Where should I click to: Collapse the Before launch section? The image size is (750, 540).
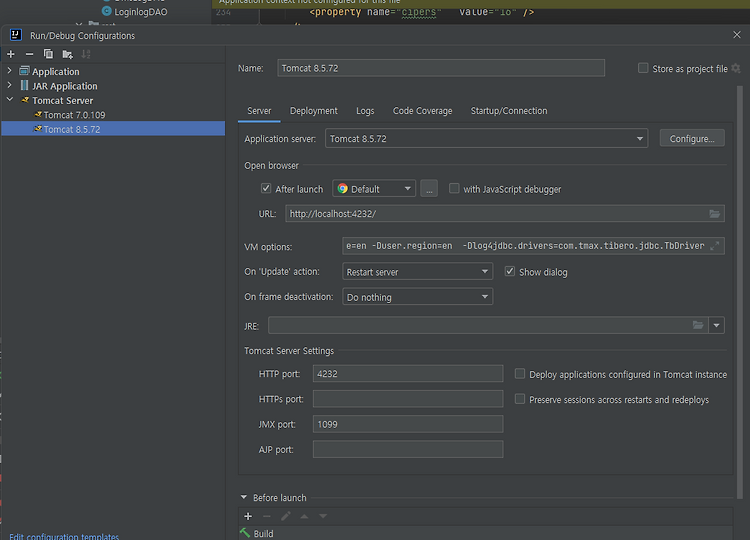pos(244,497)
